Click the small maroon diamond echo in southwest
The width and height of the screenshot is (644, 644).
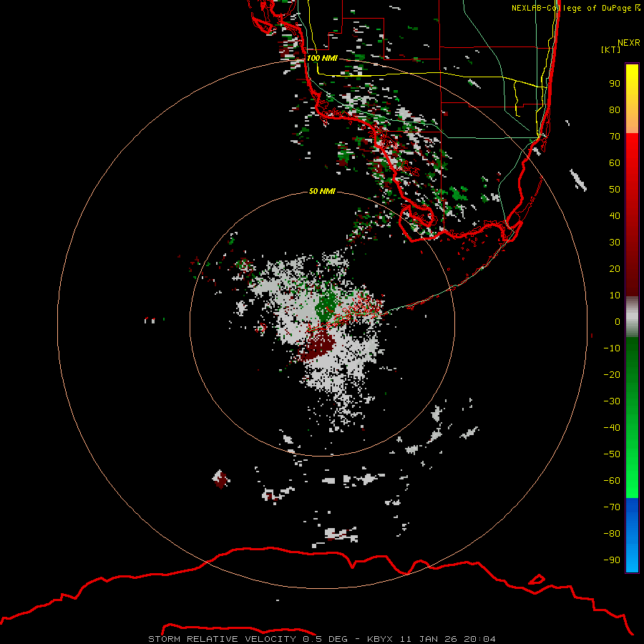[x=221, y=479]
